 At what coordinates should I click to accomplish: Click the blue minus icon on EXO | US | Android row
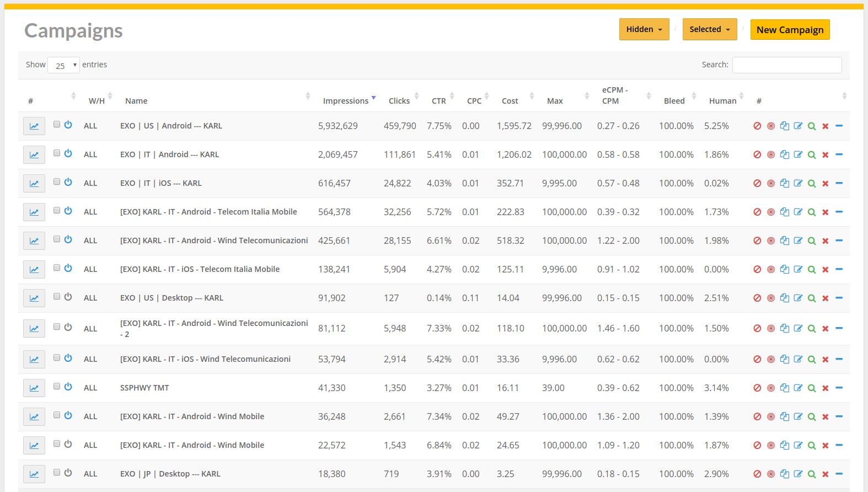pyautogui.click(x=839, y=126)
